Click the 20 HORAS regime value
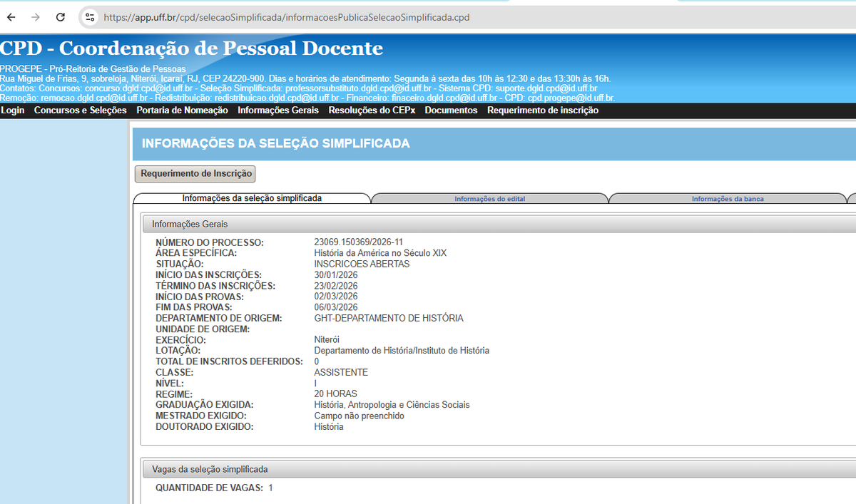This screenshot has width=856, height=504. coord(335,394)
